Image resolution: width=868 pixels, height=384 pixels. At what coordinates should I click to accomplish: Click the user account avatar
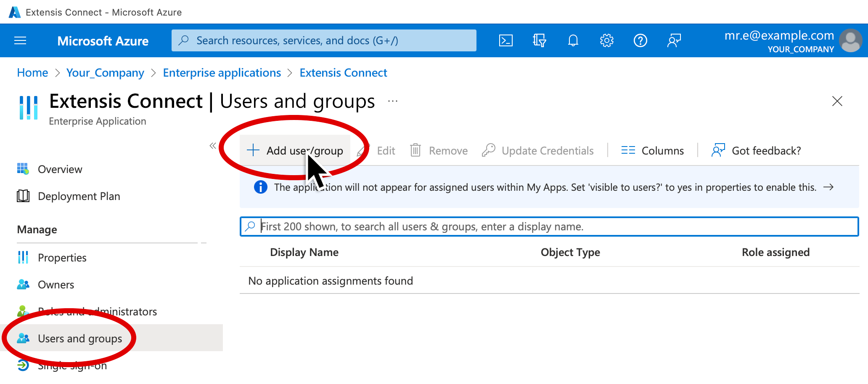850,40
